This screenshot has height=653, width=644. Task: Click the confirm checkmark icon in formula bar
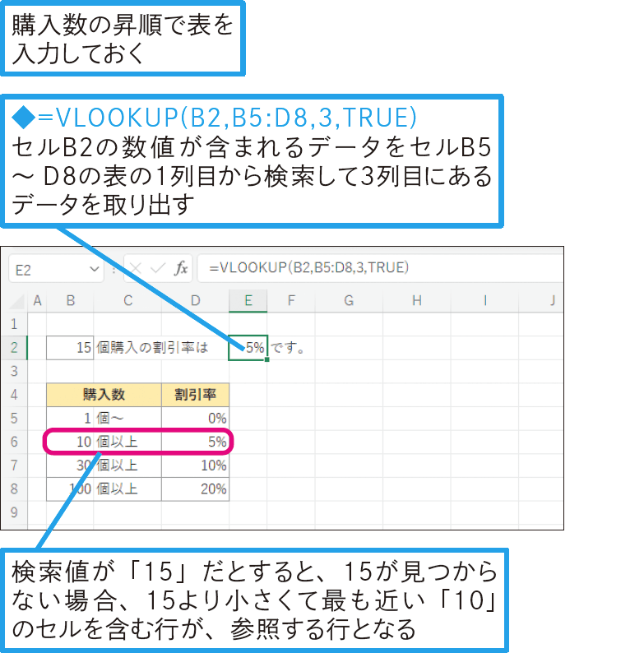point(158,268)
